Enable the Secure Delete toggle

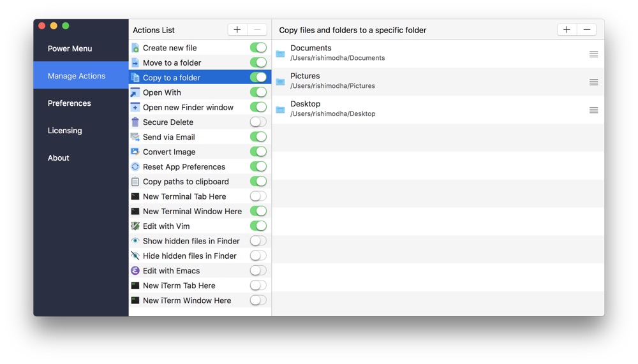258,122
